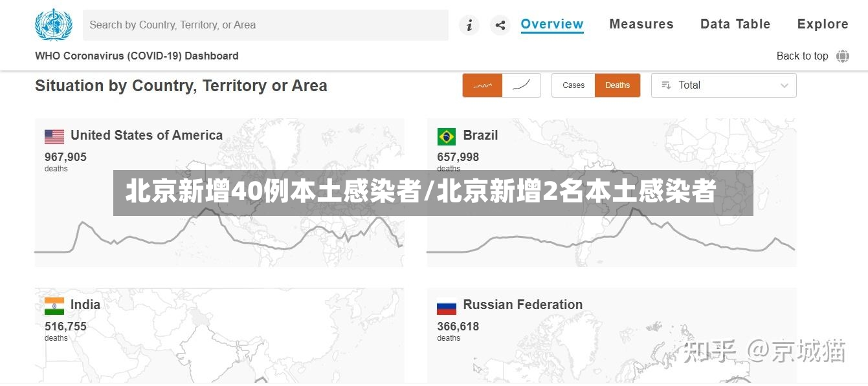868x386 pixels.
Task: Click the share icon
Action: tap(500, 25)
